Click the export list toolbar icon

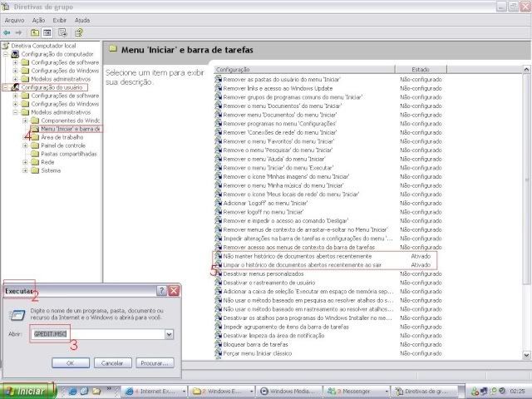pos(63,32)
